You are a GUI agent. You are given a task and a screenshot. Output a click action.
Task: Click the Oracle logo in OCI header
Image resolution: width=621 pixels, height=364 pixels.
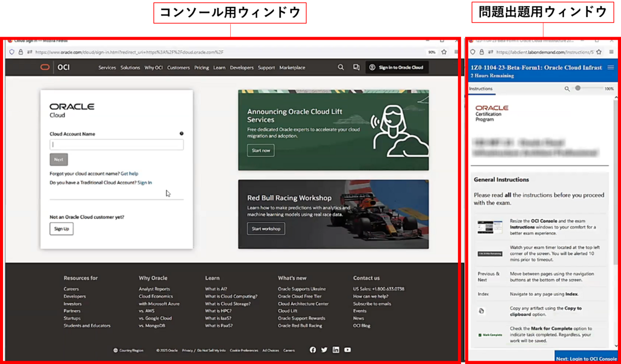(x=46, y=67)
